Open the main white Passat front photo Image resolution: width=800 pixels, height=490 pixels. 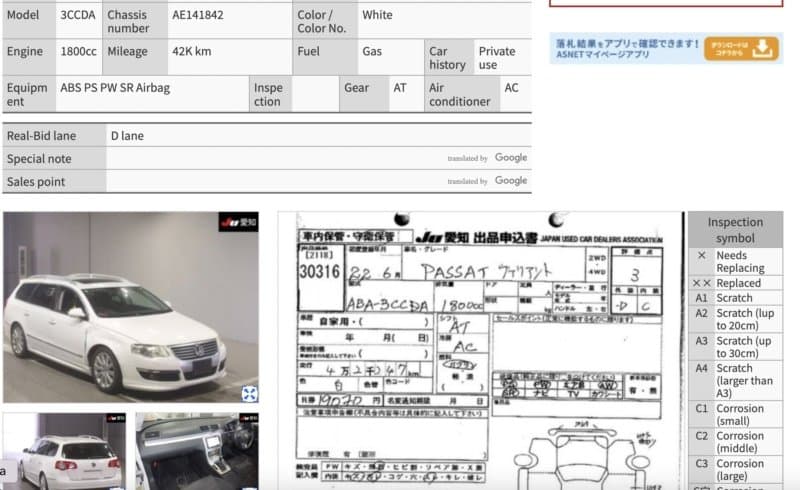pos(131,307)
